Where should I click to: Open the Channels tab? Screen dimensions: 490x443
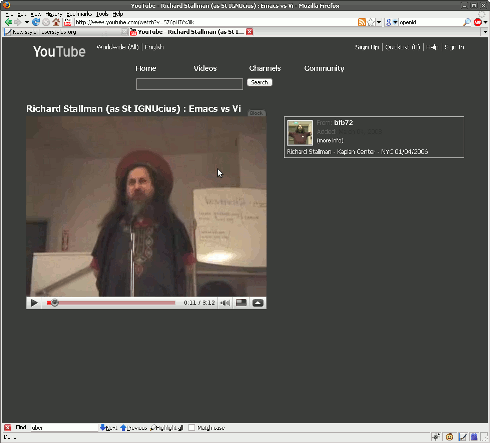click(265, 68)
